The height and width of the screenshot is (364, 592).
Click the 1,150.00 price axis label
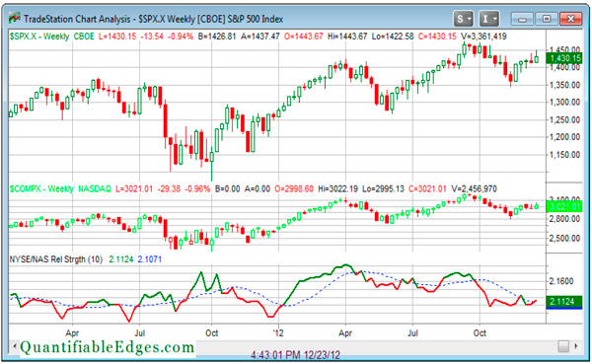point(564,155)
